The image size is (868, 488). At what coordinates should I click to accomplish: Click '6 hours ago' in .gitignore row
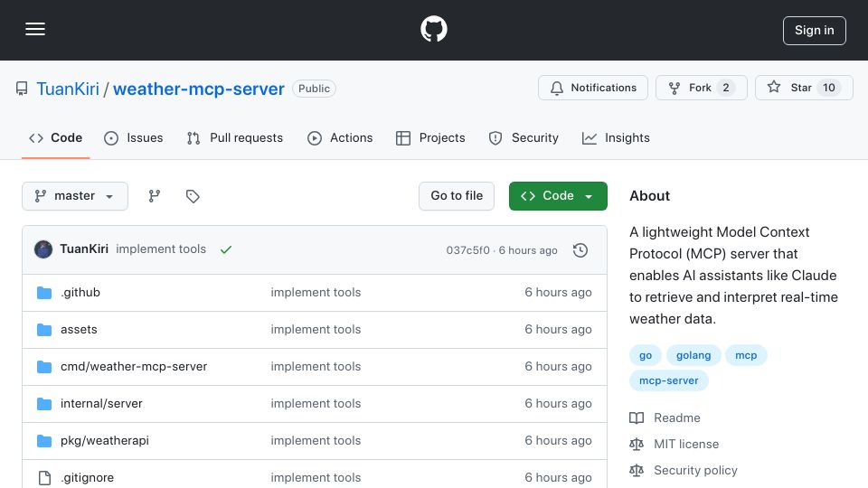tap(558, 477)
